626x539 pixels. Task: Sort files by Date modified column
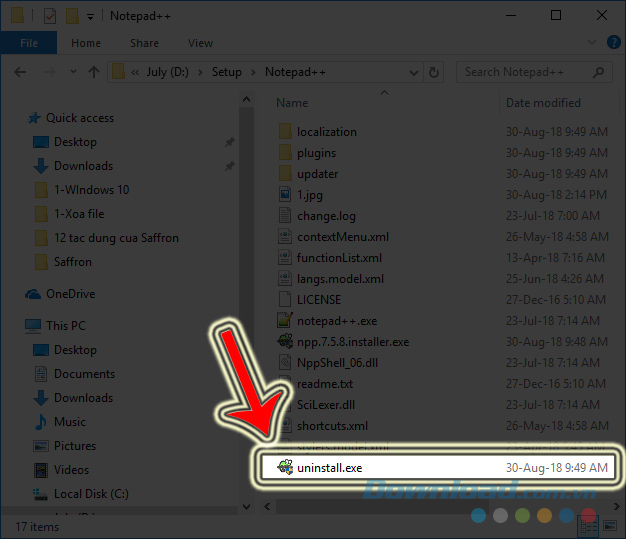543,103
